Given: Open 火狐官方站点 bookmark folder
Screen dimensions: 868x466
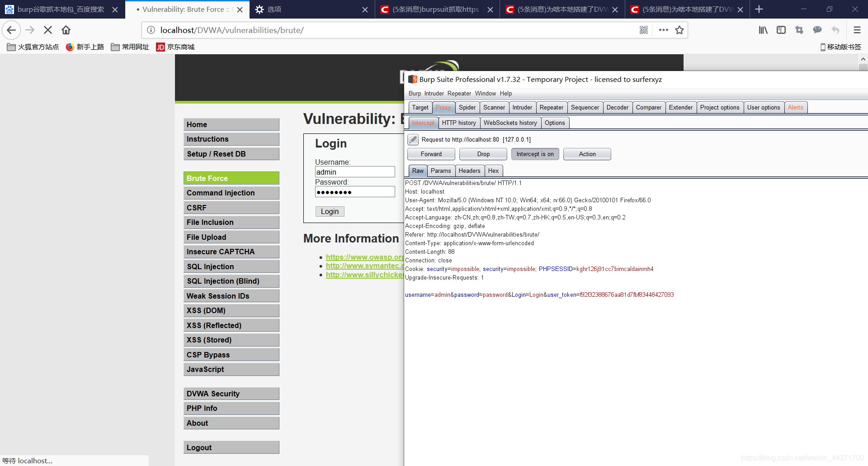Looking at the screenshot, I should pos(33,47).
